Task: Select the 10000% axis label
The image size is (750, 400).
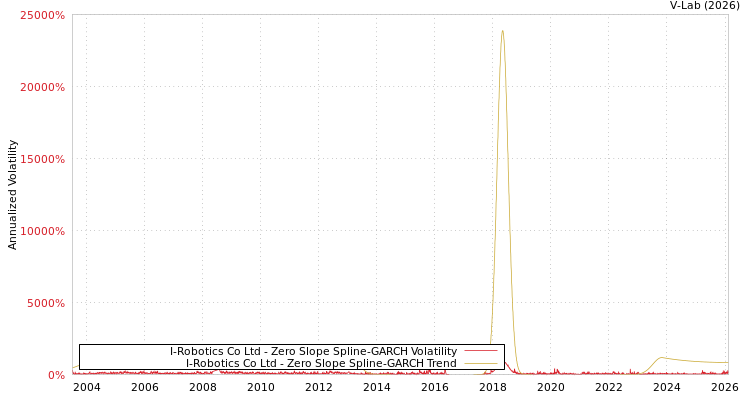Action: coord(42,231)
